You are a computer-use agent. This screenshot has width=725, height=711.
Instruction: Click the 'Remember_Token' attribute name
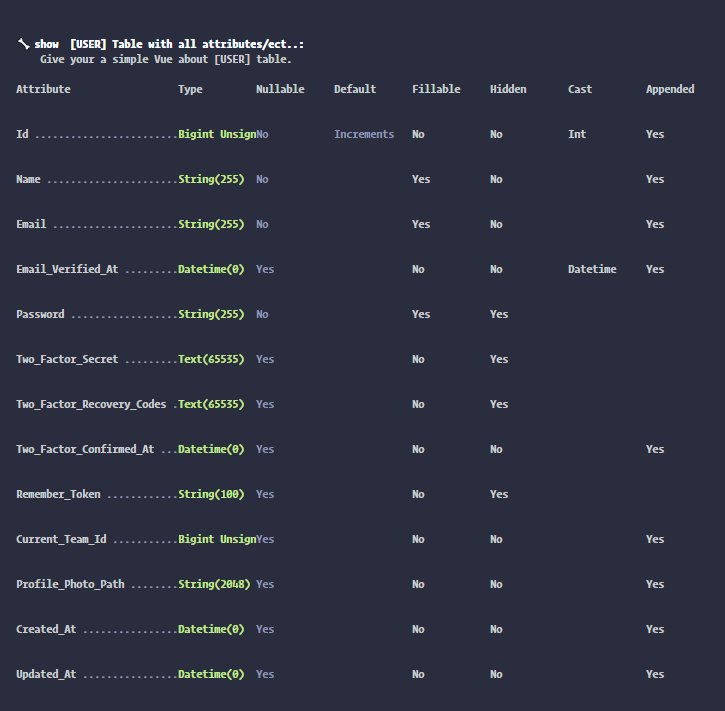click(58, 494)
